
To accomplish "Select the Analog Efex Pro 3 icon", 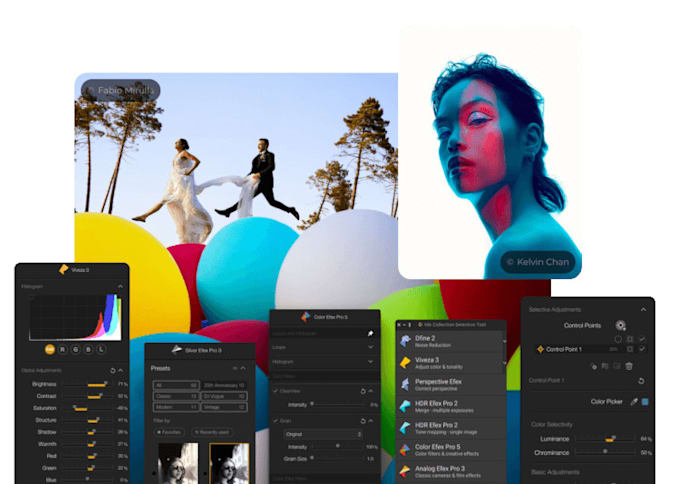I will (405, 471).
